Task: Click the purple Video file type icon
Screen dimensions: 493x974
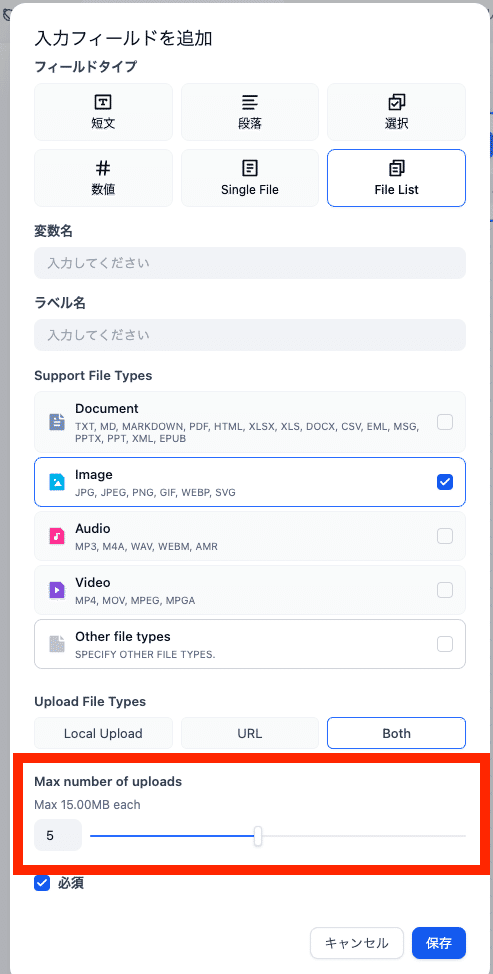Action: [57, 589]
